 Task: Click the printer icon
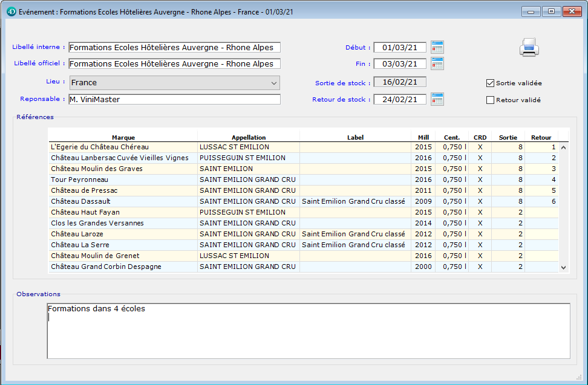[528, 47]
